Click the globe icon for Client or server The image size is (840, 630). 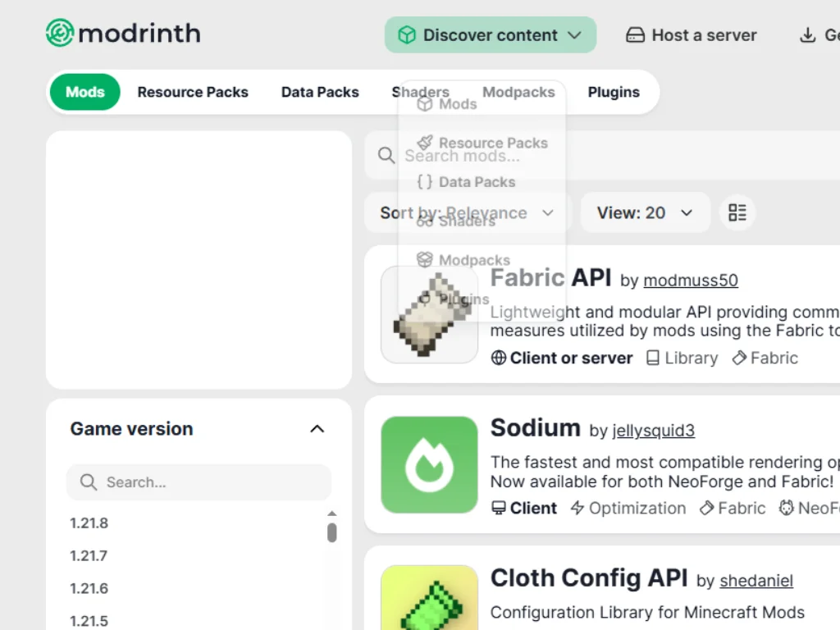[498, 358]
